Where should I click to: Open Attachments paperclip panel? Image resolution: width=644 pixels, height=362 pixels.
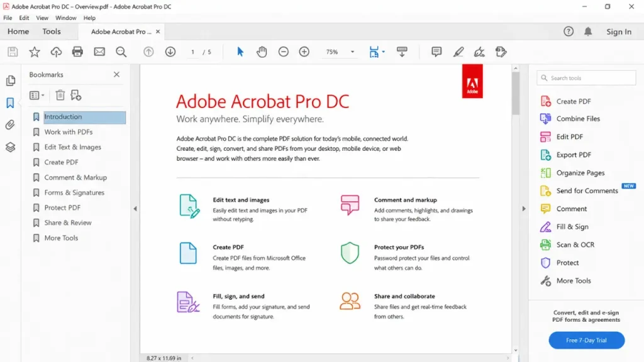coord(10,125)
